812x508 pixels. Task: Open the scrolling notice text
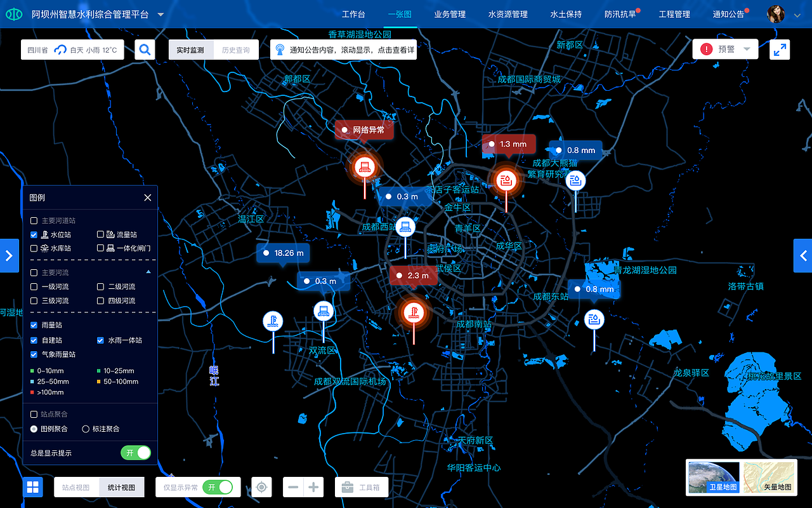[x=352, y=50]
